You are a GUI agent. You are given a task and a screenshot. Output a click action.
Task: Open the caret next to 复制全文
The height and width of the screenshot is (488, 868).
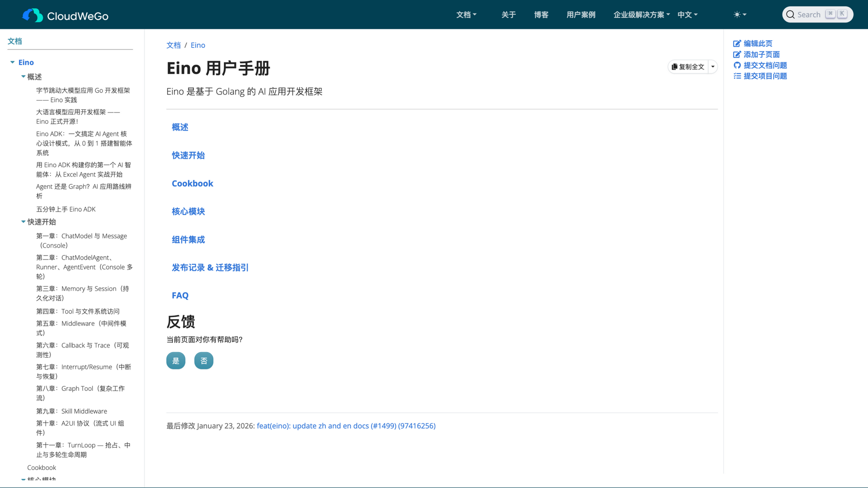(713, 67)
